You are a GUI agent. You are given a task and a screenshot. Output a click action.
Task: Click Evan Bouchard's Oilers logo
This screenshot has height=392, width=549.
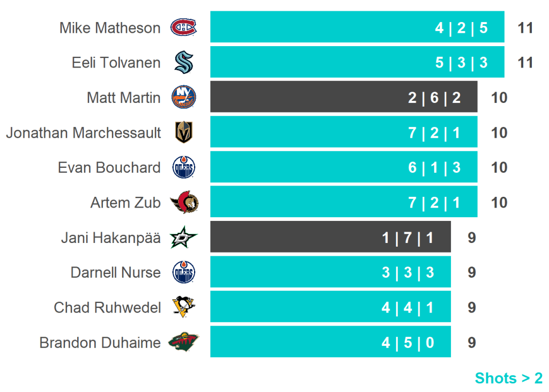coord(183,167)
